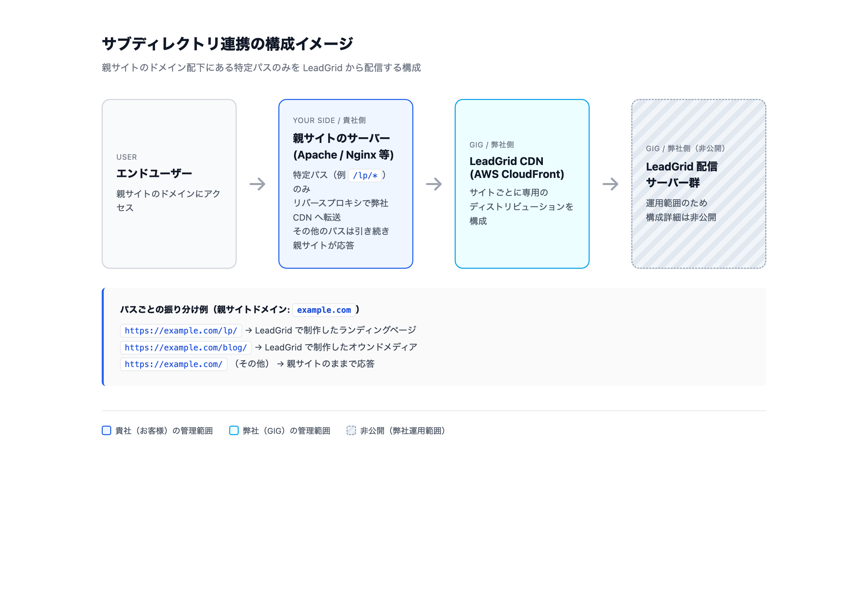868x610 pixels.
Task: Click the text "LeadGrid で制作したランディングページ"
Action: 335,330
